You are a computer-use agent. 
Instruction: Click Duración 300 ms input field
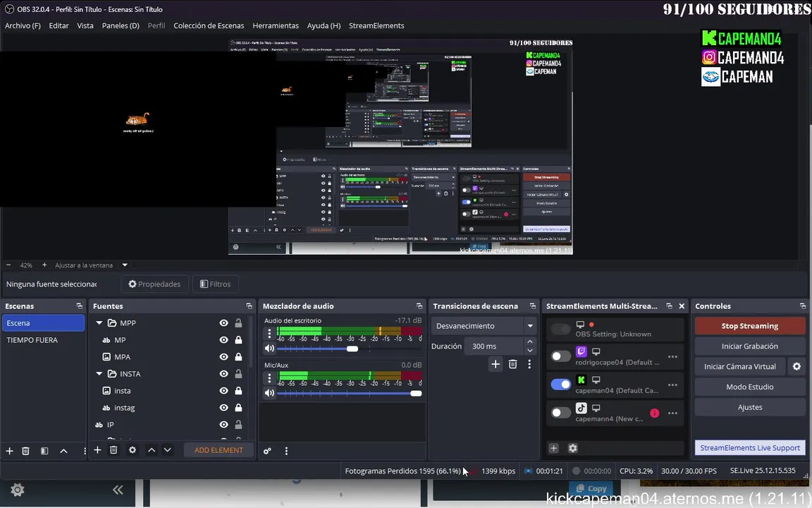[494, 346]
